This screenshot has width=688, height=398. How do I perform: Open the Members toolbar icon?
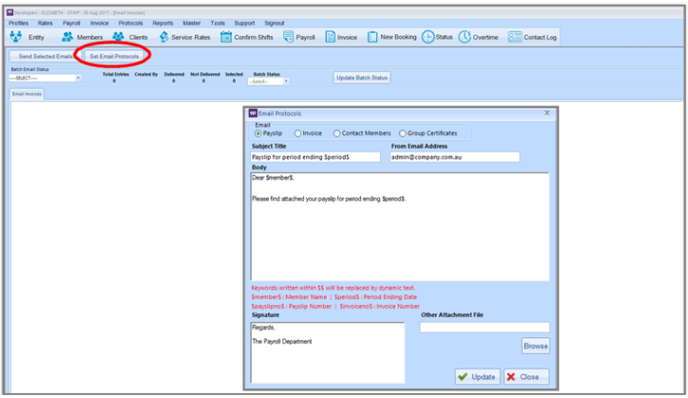pos(67,37)
